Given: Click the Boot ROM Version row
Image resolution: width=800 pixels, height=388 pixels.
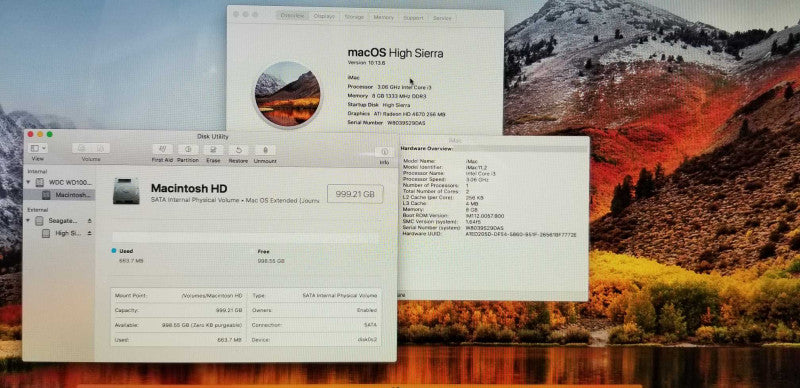Looking at the screenshot, I should click(x=454, y=215).
